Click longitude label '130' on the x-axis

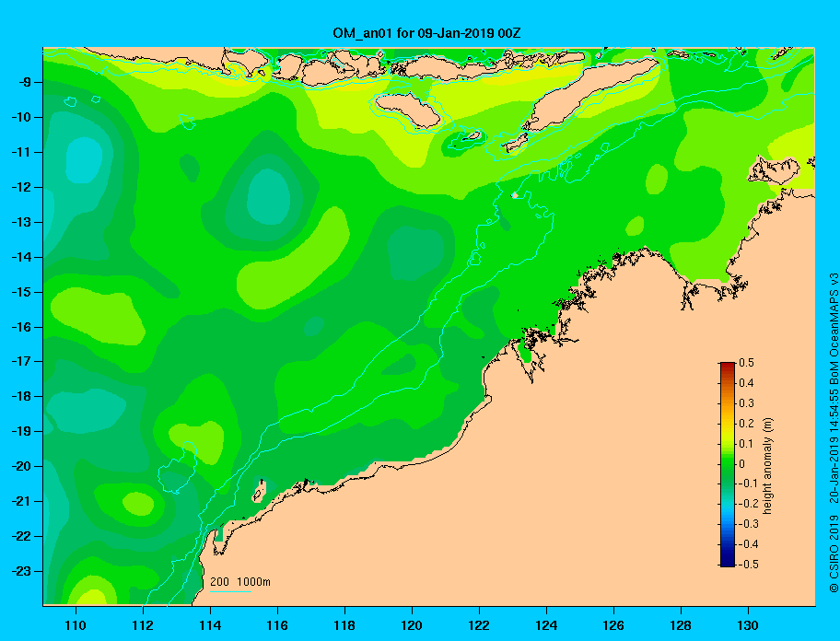[748, 625]
